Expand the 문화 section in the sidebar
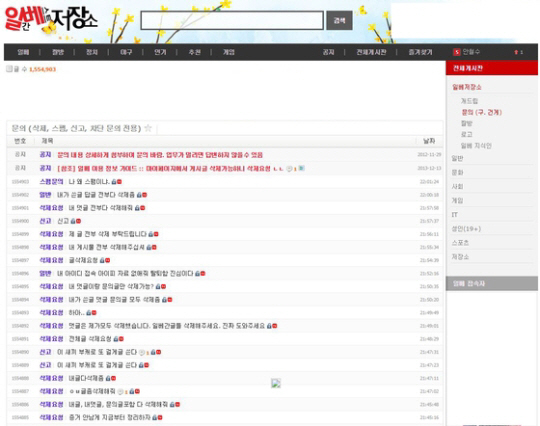 pyautogui.click(x=457, y=172)
